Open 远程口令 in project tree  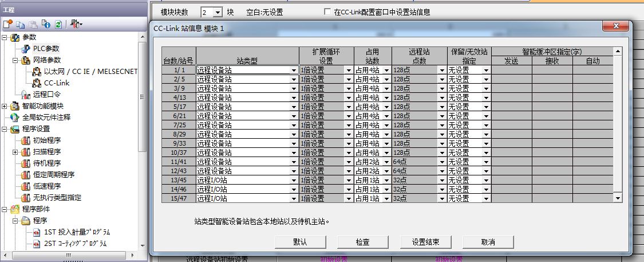coord(46,95)
